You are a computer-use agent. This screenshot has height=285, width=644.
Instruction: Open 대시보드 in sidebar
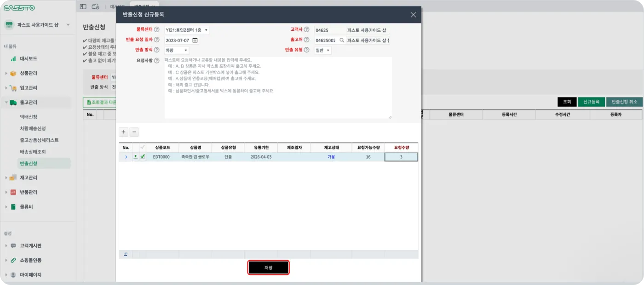click(x=29, y=59)
